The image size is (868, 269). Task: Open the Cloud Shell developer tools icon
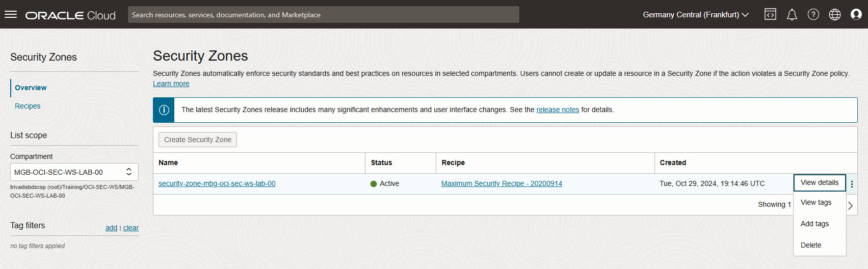click(770, 14)
